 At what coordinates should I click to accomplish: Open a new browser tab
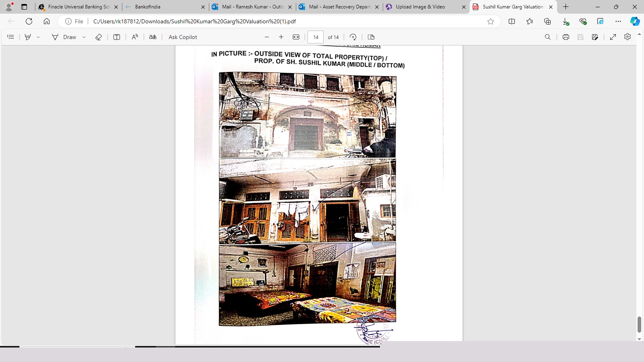pyautogui.click(x=566, y=7)
